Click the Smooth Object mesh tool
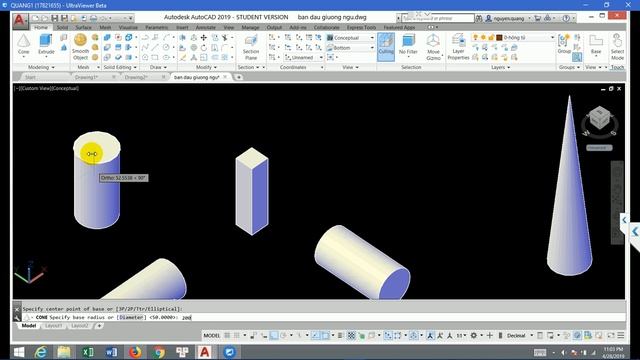Image resolution: width=640 pixels, height=360 pixels. click(80, 47)
